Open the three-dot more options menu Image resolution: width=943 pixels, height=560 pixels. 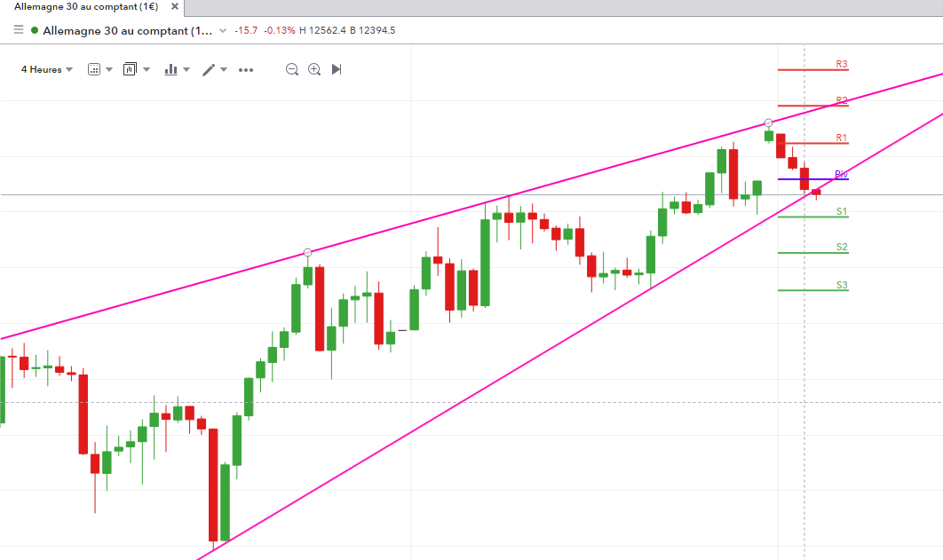click(x=246, y=69)
